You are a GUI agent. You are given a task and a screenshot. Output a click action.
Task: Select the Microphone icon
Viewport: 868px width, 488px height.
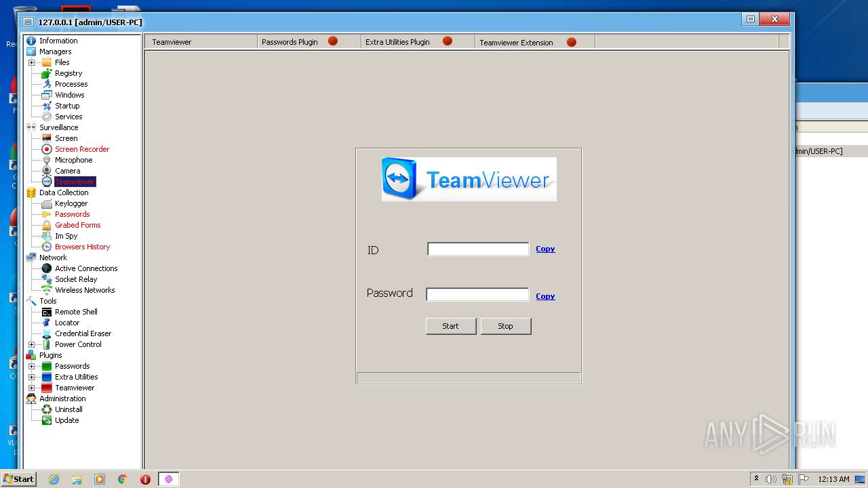47,160
